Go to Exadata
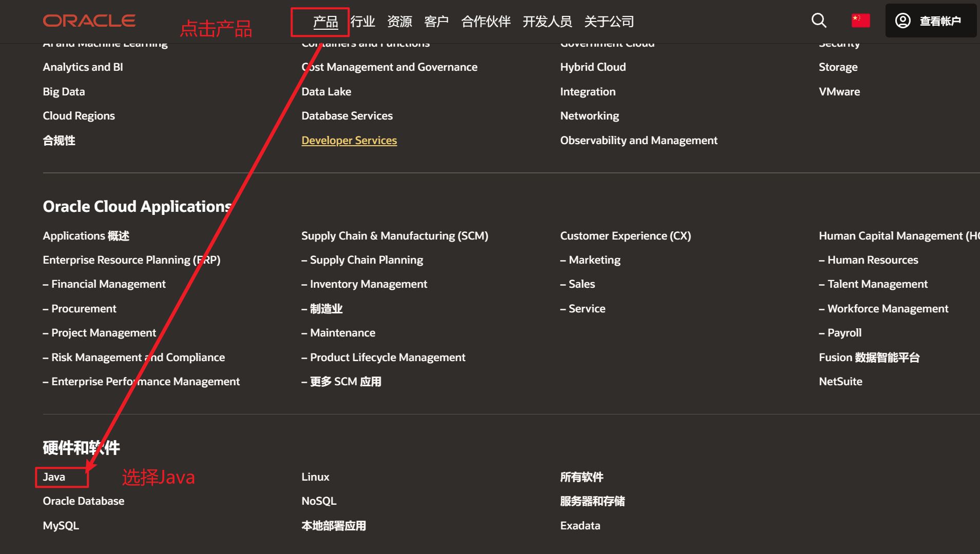This screenshot has width=980, height=554. (580, 526)
